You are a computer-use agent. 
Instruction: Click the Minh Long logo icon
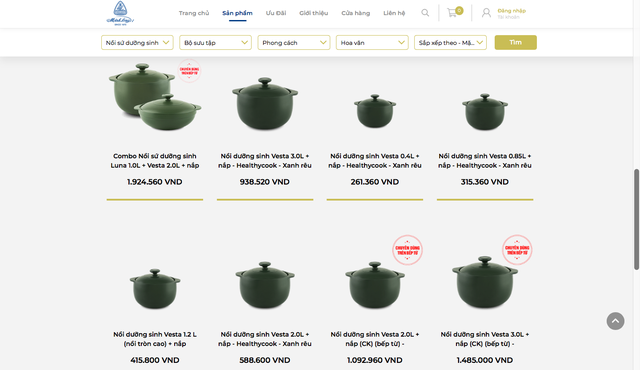click(120, 13)
